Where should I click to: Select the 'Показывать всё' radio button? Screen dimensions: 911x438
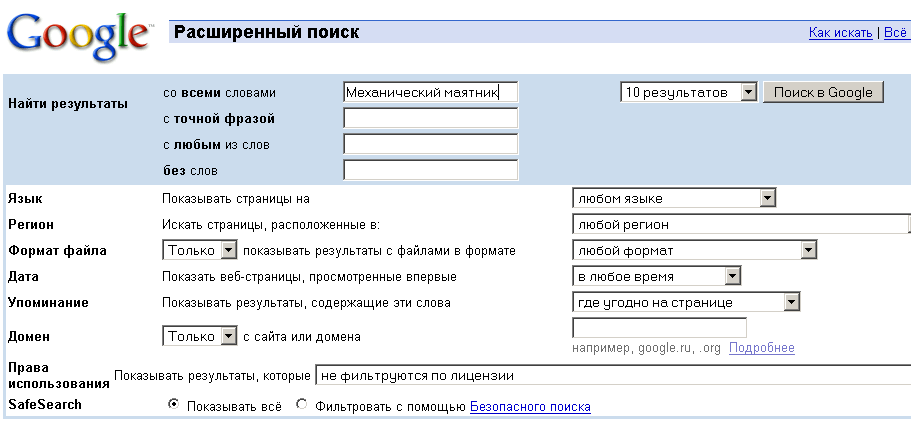173,404
